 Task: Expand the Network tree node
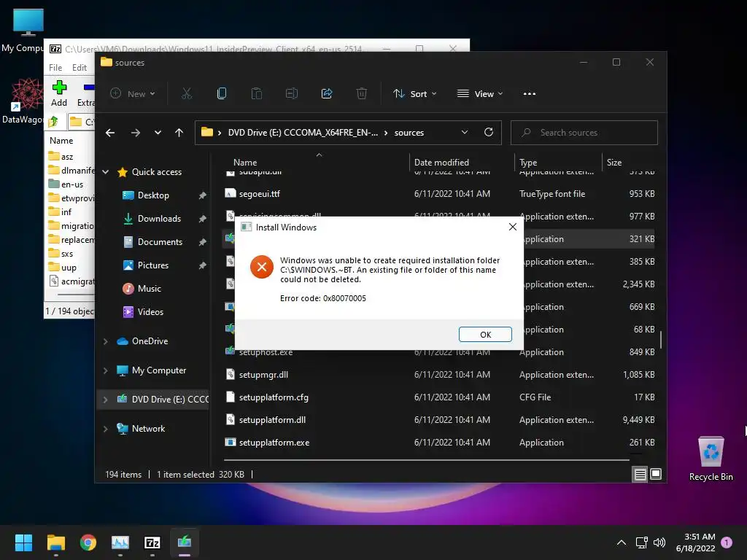(106, 429)
